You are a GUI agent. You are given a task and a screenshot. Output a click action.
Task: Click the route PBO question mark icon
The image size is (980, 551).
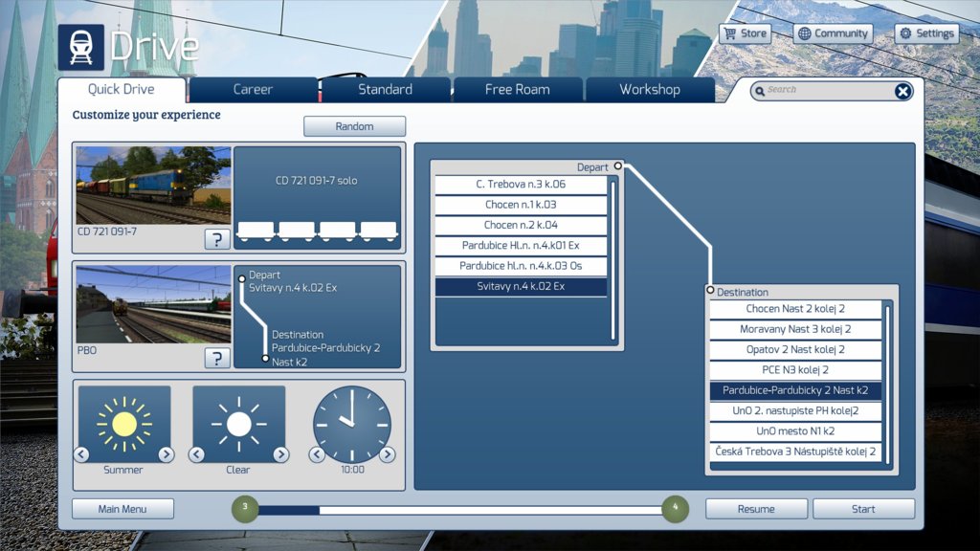pos(217,358)
